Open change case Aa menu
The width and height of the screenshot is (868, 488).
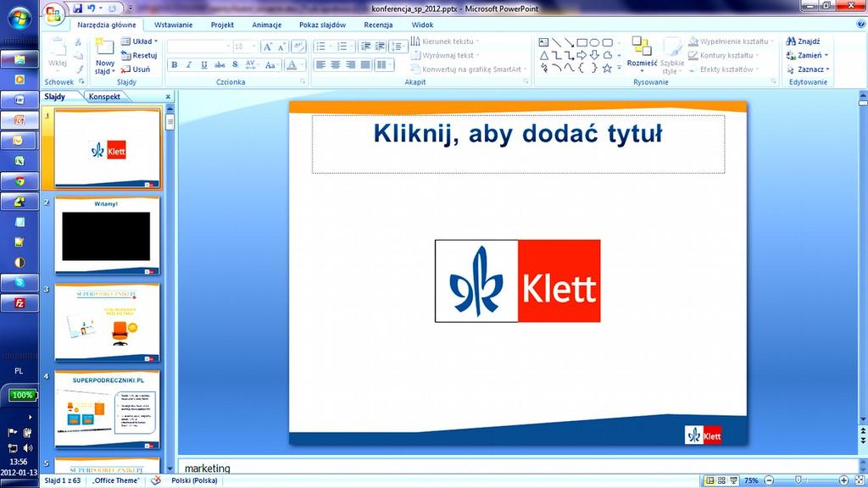(270, 64)
